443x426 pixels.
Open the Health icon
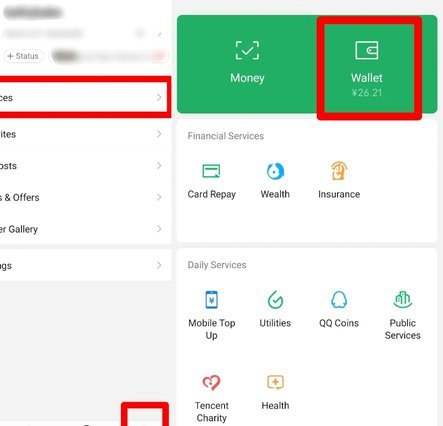(275, 382)
